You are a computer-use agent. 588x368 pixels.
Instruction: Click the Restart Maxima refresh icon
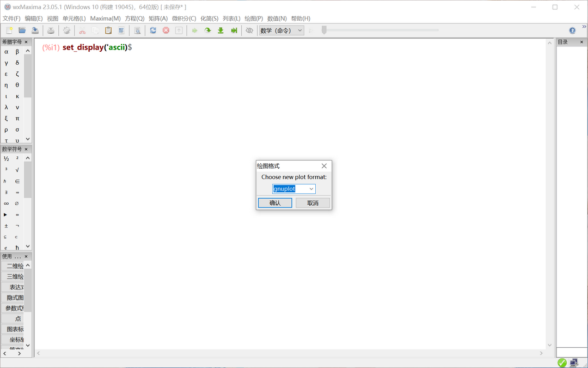click(153, 30)
